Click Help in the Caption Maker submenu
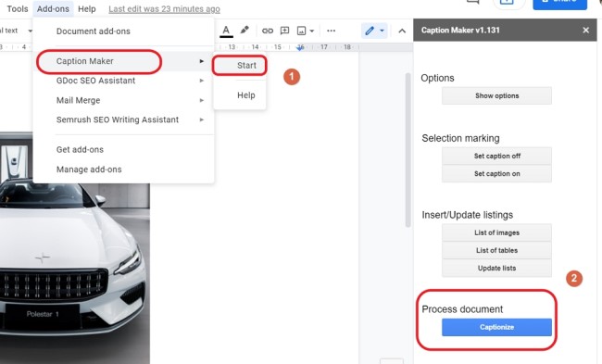 (x=240, y=95)
